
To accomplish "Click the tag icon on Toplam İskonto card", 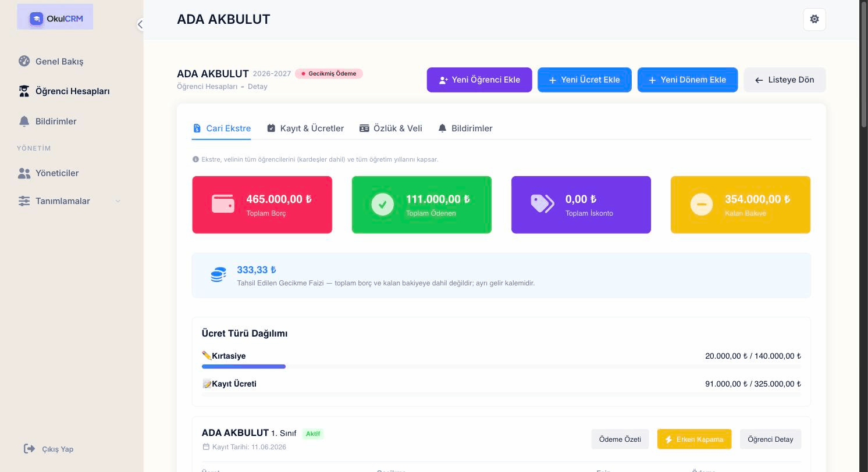I will point(542,203).
